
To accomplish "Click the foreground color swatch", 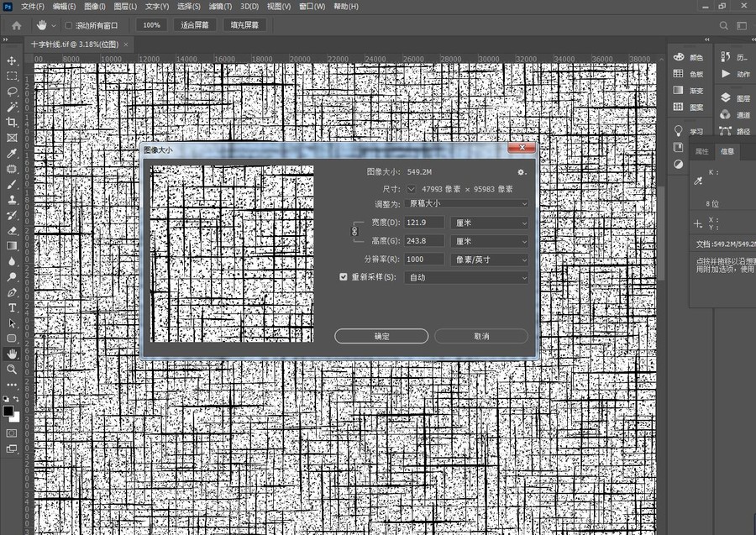I will click(x=8, y=412).
